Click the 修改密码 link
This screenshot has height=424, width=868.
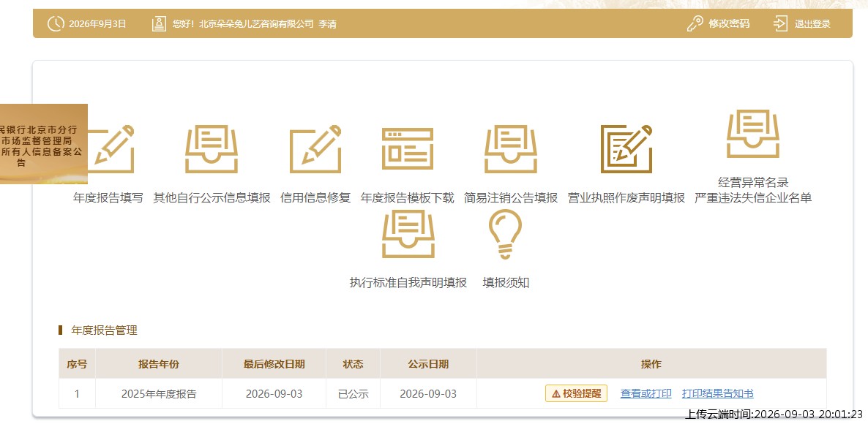pyautogui.click(x=729, y=24)
